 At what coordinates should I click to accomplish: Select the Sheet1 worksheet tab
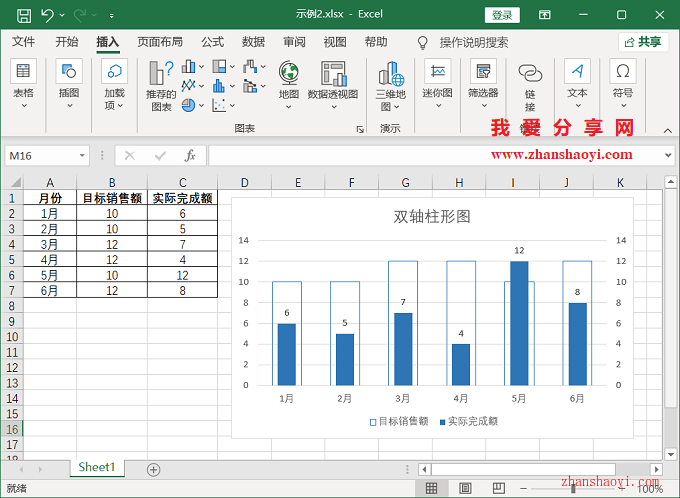97,467
